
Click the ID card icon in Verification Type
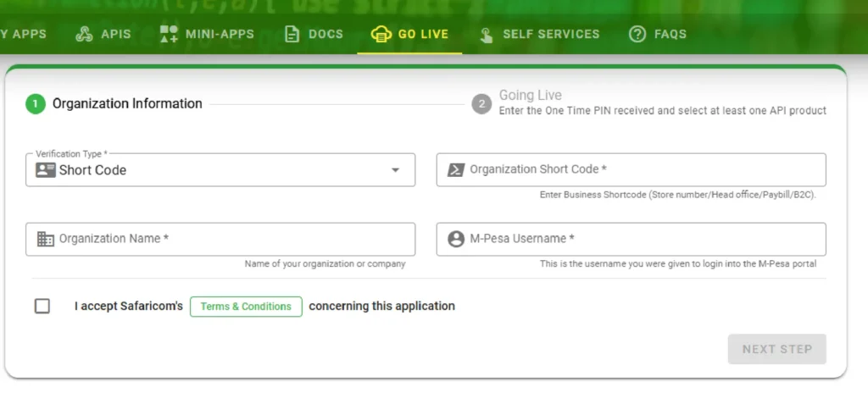coord(45,170)
